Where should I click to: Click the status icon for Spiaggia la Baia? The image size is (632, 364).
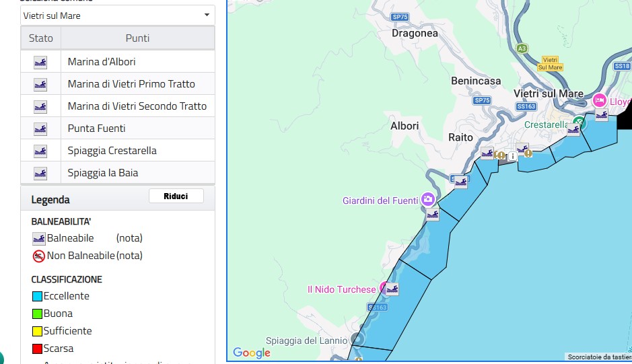coord(40,173)
